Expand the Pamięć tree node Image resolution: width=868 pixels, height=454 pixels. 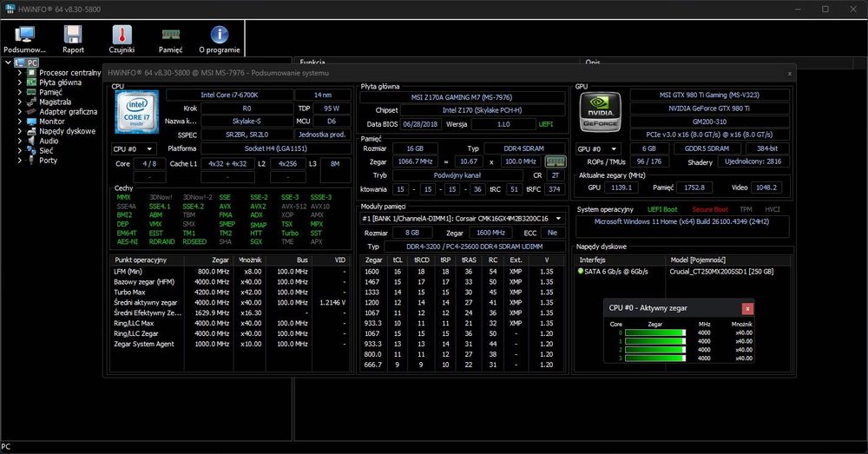coord(20,92)
